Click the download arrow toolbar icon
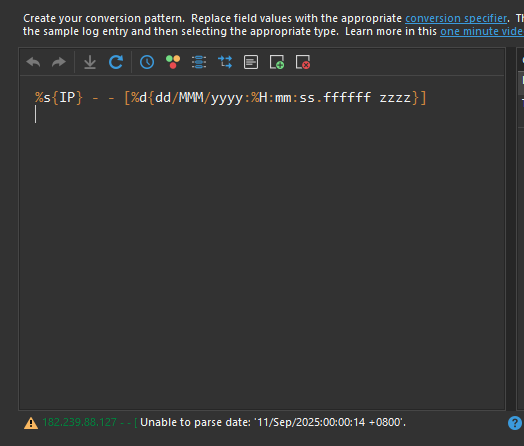 90,62
